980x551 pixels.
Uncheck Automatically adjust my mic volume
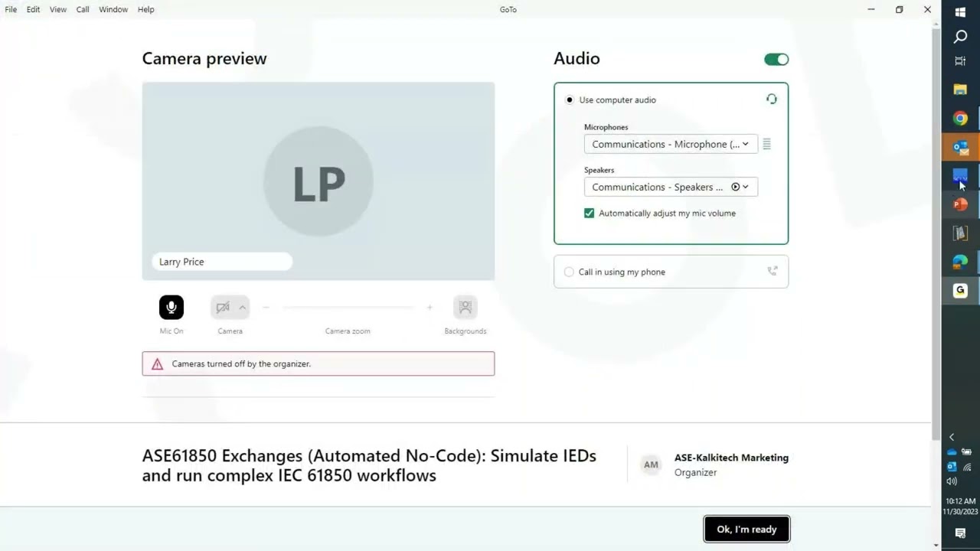(589, 213)
